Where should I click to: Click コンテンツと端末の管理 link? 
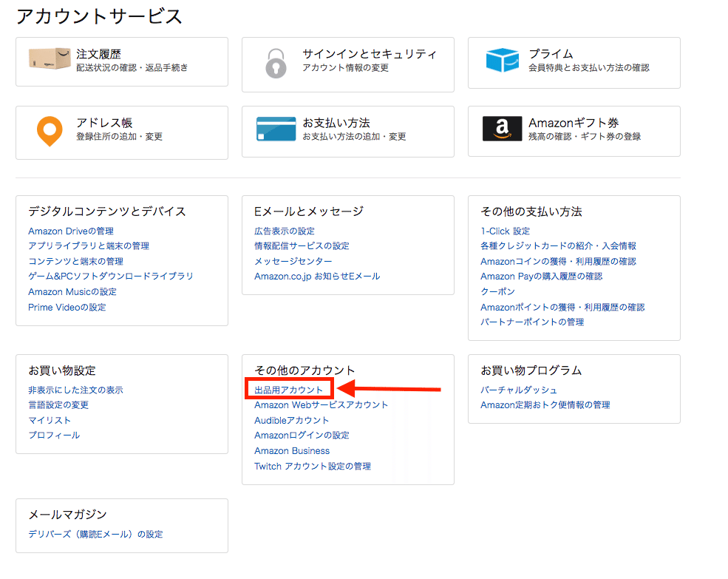point(75,261)
